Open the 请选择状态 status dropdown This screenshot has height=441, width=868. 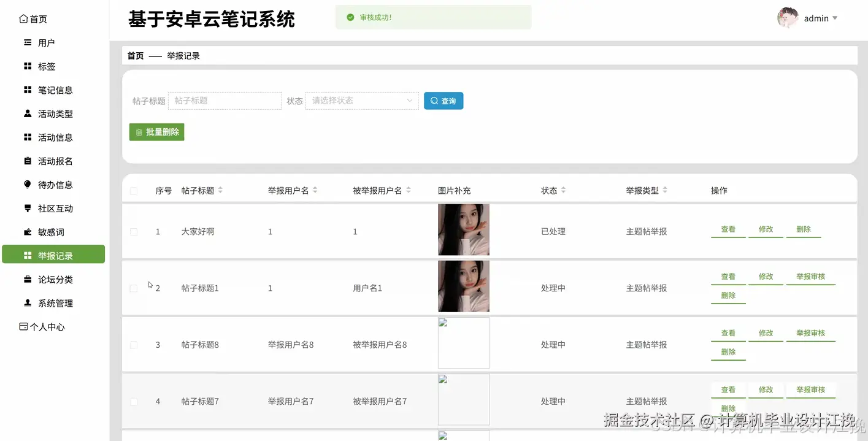pos(362,101)
